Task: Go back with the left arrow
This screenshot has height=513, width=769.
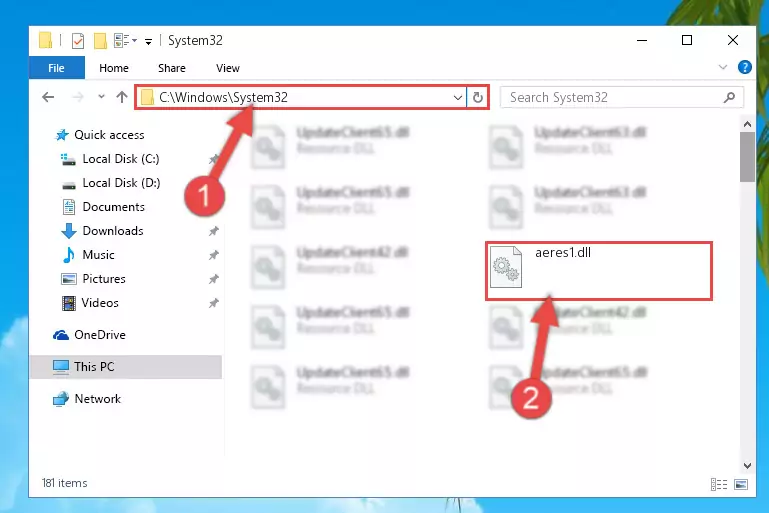Action: (48, 97)
